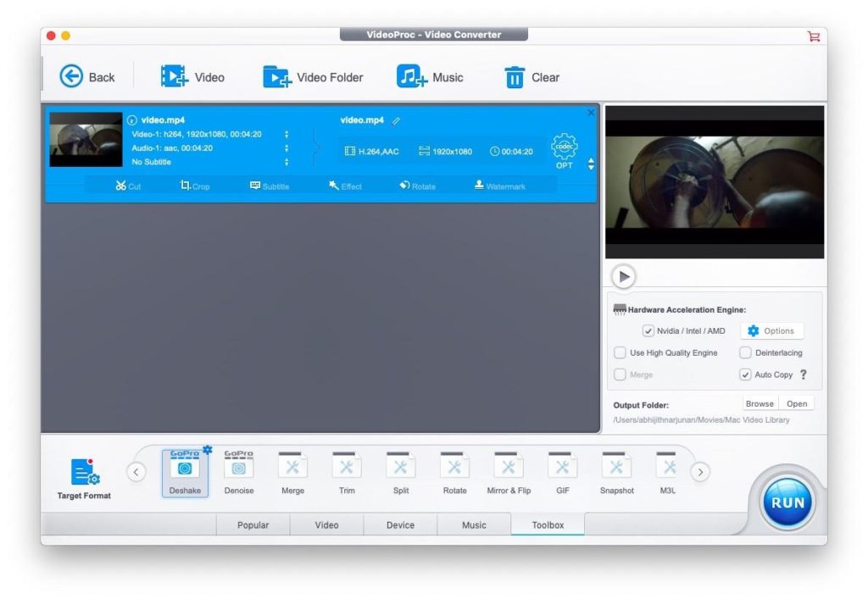
Task: Play the video preview
Action: [x=624, y=276]
